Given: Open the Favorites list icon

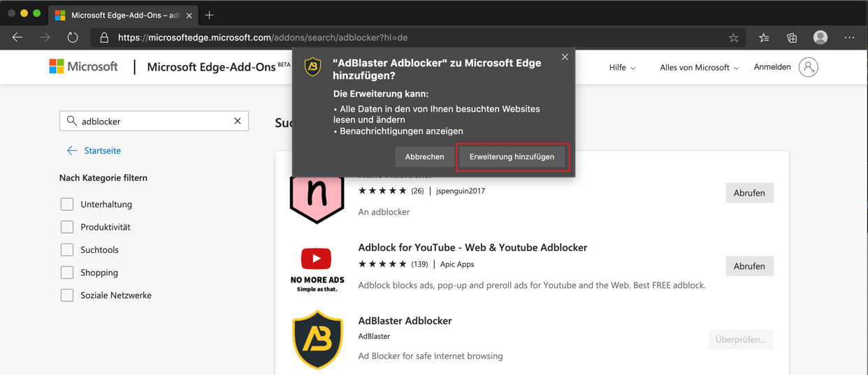Looking at the screenshot, I should click(764, 38).
